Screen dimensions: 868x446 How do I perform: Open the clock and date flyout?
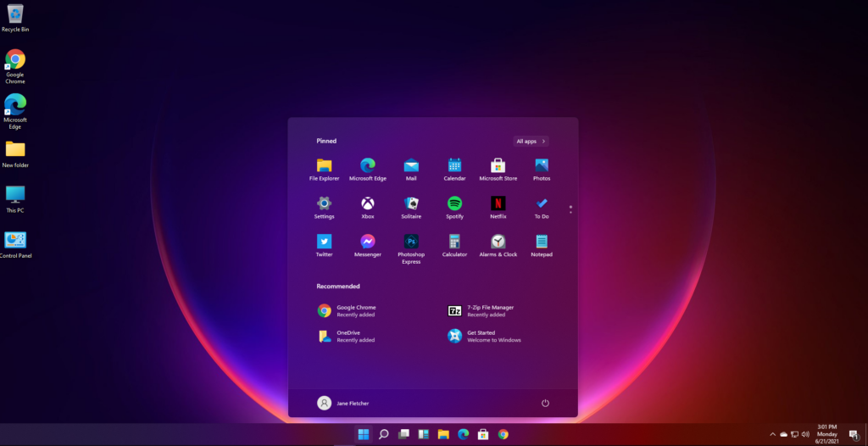pos(827,434)
